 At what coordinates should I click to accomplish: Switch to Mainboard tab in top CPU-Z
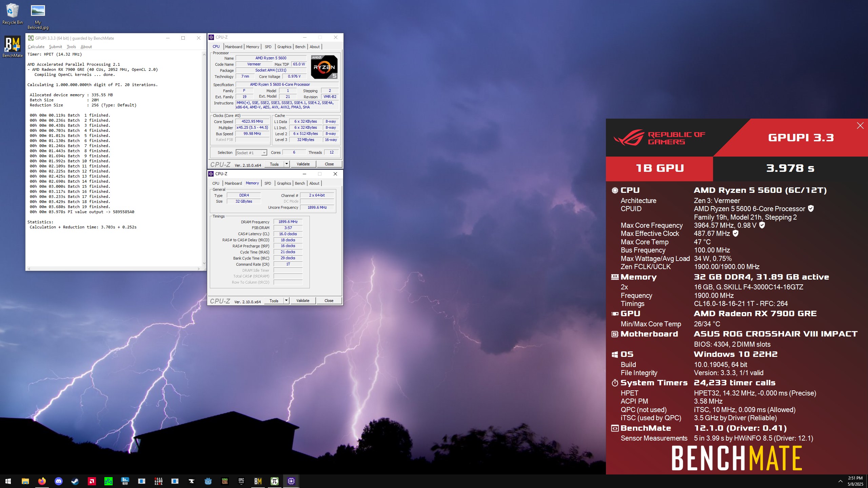[x=234, y=47]
